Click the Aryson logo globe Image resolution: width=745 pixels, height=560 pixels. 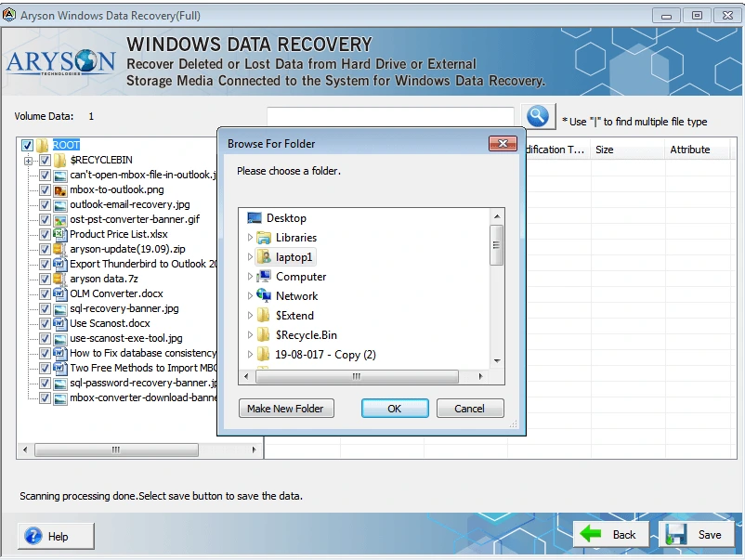point(86,60)
